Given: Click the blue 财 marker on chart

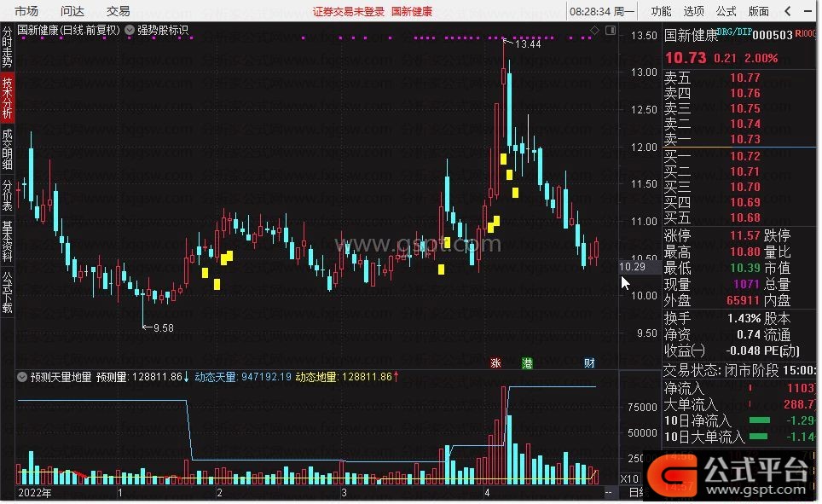Looking at the screenshot, I should (x=589, y=363).
